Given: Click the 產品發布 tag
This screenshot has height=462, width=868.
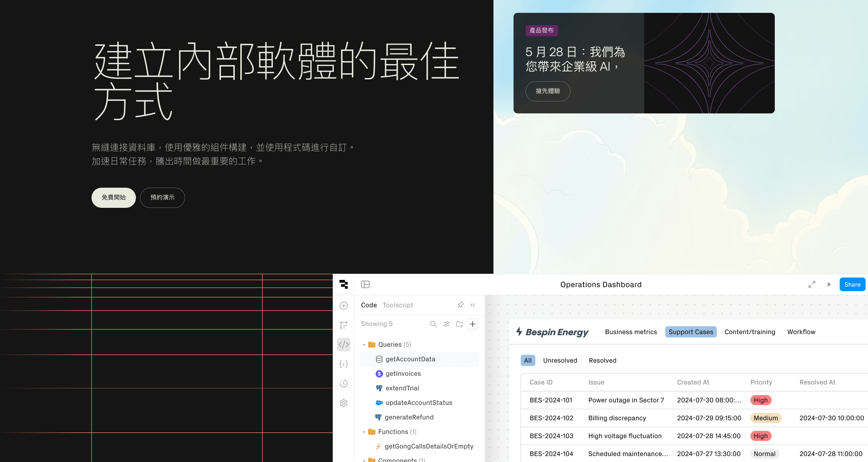Looking at the screenshot, I should click(x=541, y=30).
